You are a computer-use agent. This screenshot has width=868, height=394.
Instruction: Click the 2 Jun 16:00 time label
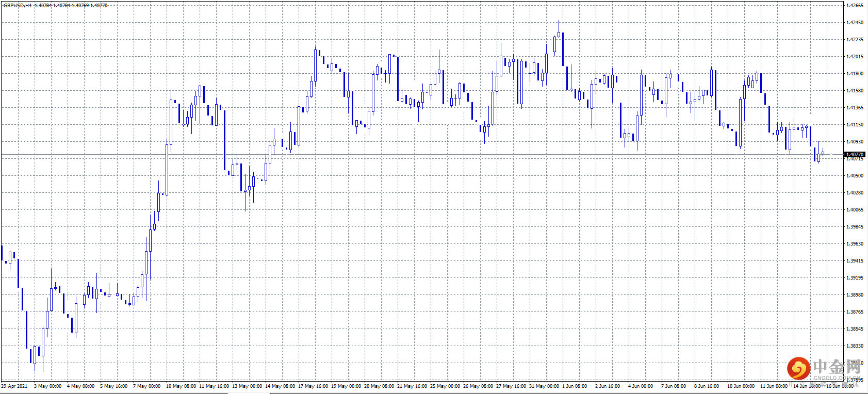608,386
